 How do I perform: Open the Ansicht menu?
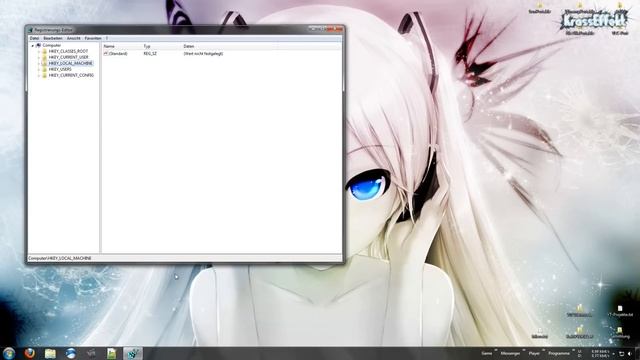coord(73,38)
